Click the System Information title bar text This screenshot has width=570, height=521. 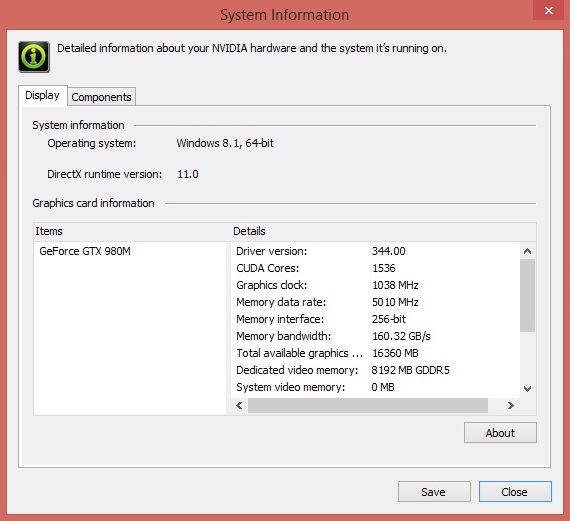tap(285, 15)
